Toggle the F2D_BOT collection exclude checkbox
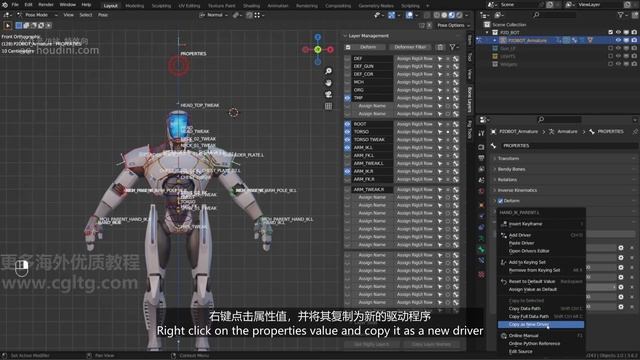The width and height of the screenshot is (640, 360). pyautogui.click(x=611, y=32)
